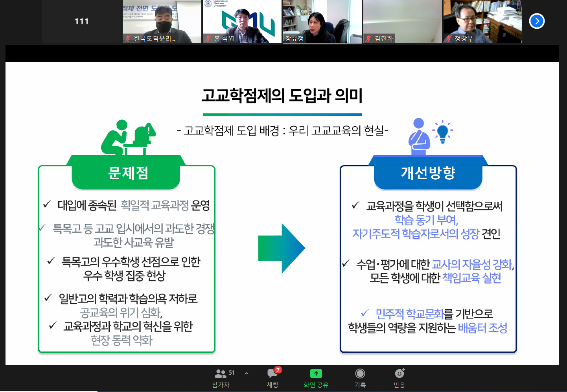The image size is (567, 392).
Task: Click the participant tile labeled 111
Action: coord(82,21)
